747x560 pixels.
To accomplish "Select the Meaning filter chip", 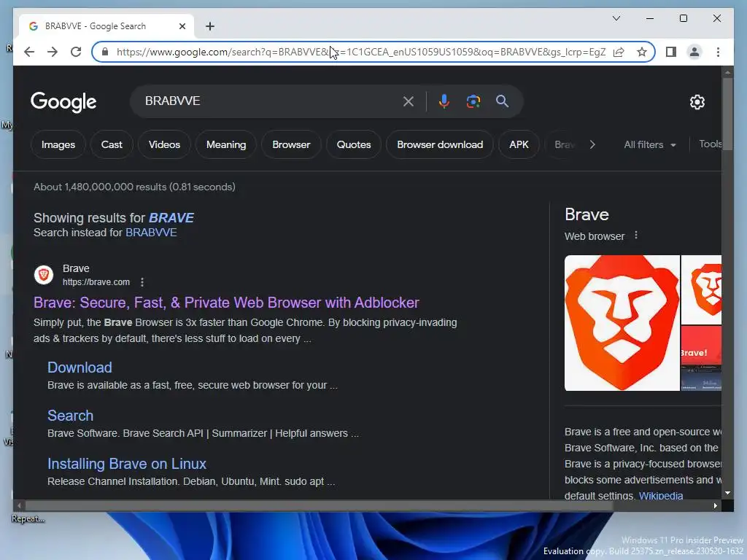I will click(x=226, y=145).
